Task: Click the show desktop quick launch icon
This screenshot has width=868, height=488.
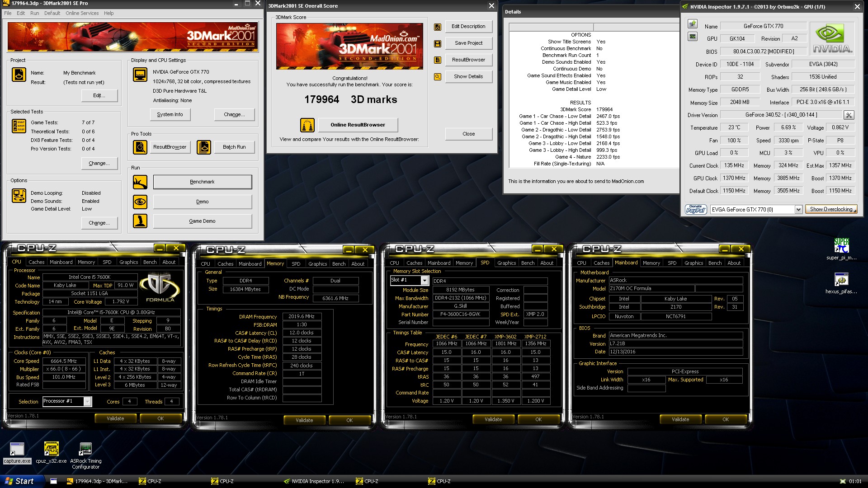Action: [x=54, y=481]
